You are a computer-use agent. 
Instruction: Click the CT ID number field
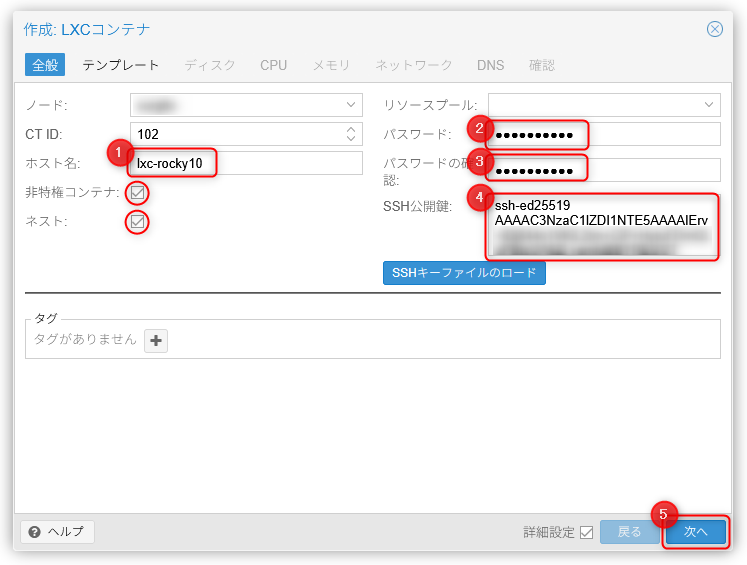pos(235,134)
